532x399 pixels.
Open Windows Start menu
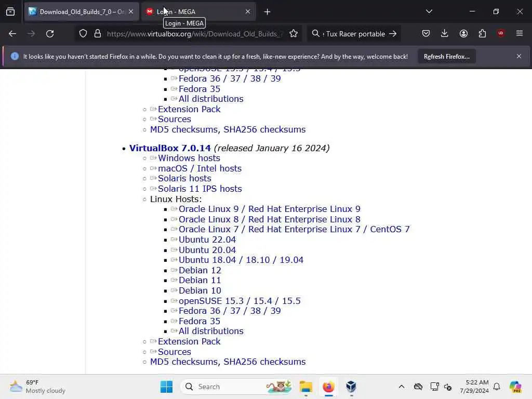166,387
